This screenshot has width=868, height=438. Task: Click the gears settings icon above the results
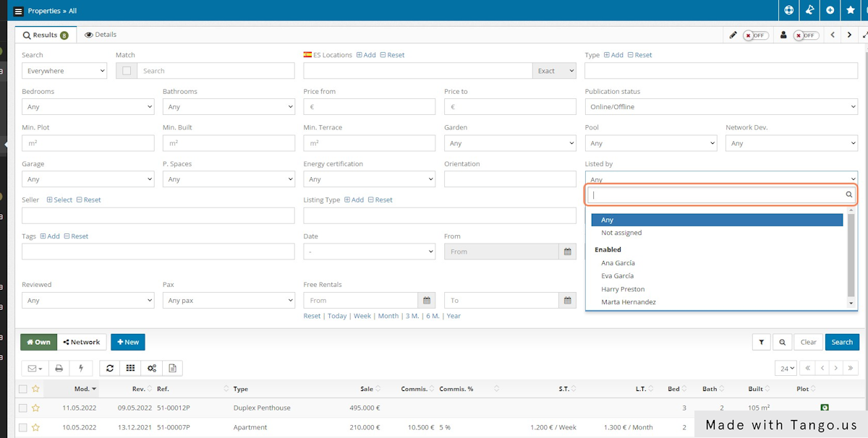[x=151, y=368]
